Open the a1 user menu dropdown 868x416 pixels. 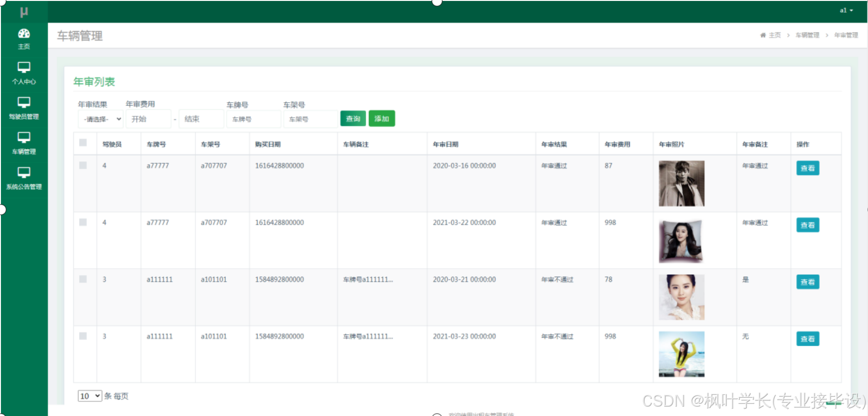point(846,10)
